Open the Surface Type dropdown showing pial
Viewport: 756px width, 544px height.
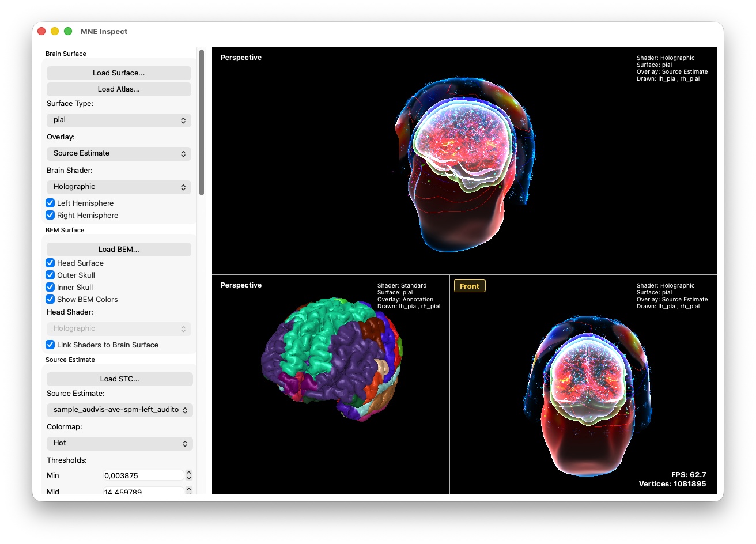coord(119,120)
